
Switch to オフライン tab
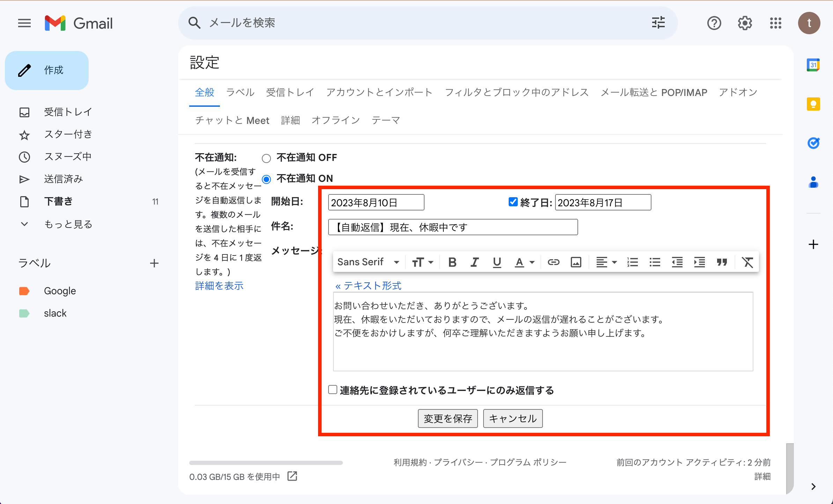[x=336, y=120]
